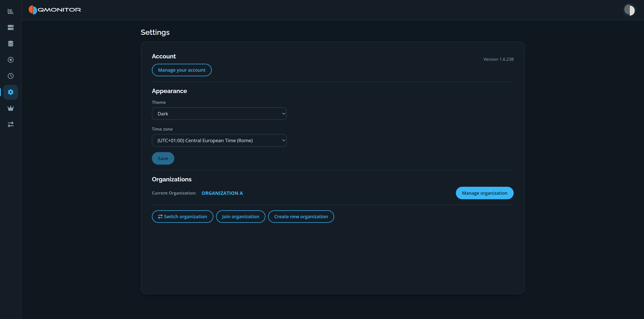The image size is (644, 319).
Task: Click Create new organization button
Action: click(301, 217)
